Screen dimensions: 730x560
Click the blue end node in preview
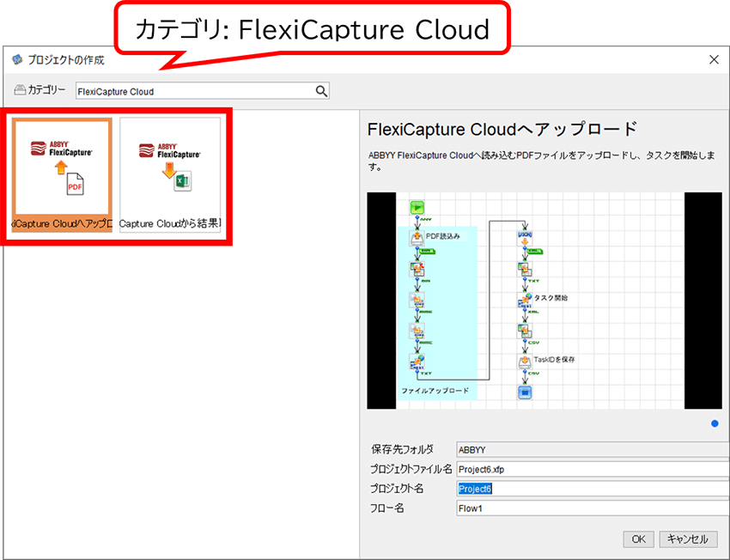point(525,393)
